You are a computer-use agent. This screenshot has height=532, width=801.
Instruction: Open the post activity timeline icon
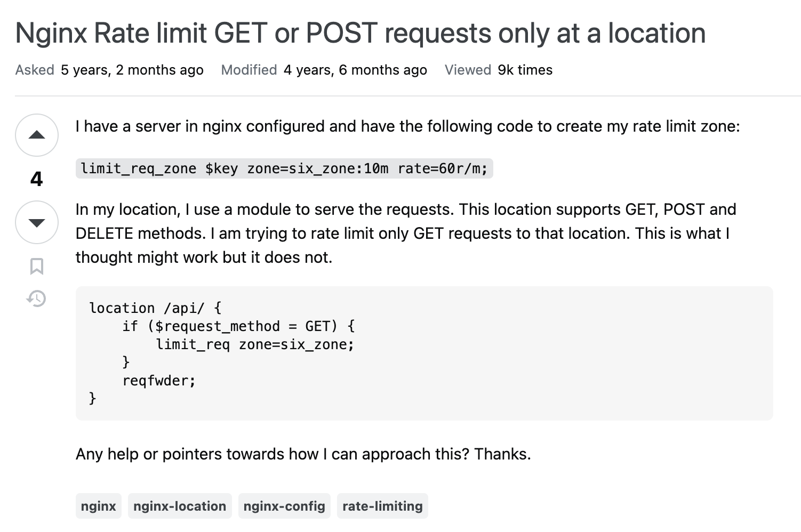[x=36, y=298]
